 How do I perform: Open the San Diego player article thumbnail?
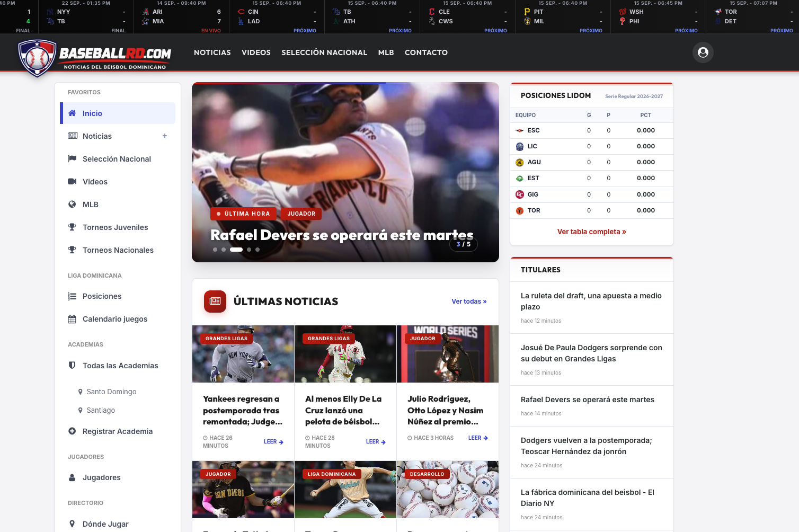[x=243, y=490]
